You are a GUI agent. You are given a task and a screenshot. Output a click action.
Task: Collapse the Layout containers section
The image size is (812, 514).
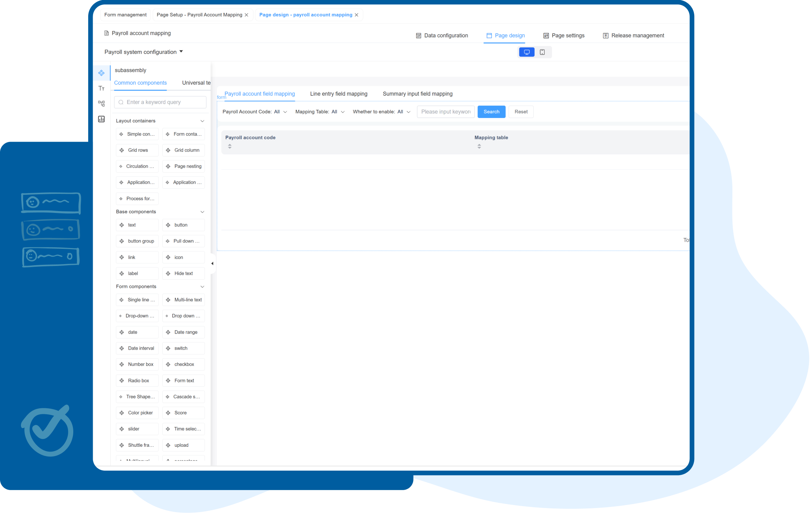pos(202,121)
